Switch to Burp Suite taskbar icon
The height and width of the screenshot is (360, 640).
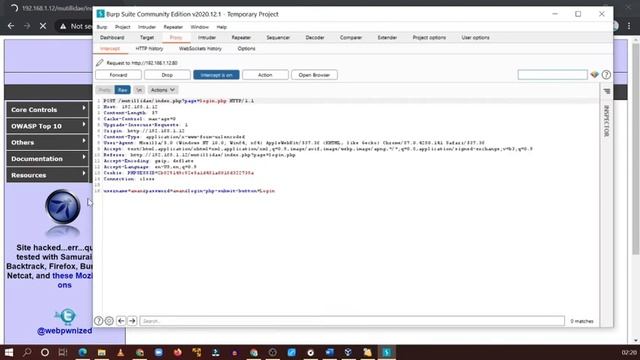tap(387, 352)
